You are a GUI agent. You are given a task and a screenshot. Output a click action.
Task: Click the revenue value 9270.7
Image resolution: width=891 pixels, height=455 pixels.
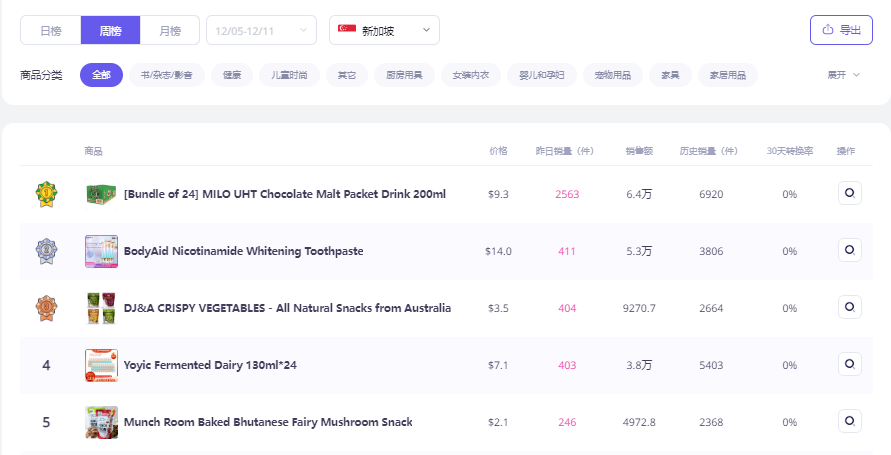639,308
